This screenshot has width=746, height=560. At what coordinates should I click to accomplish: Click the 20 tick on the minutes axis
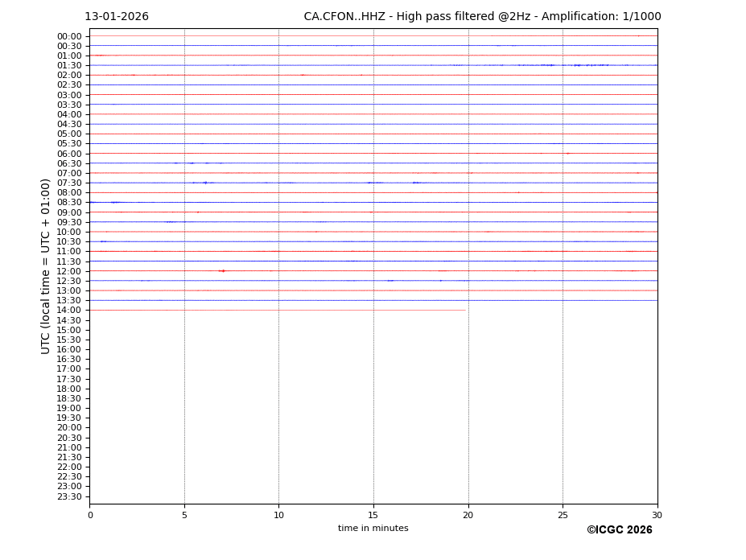coord(468,515)
